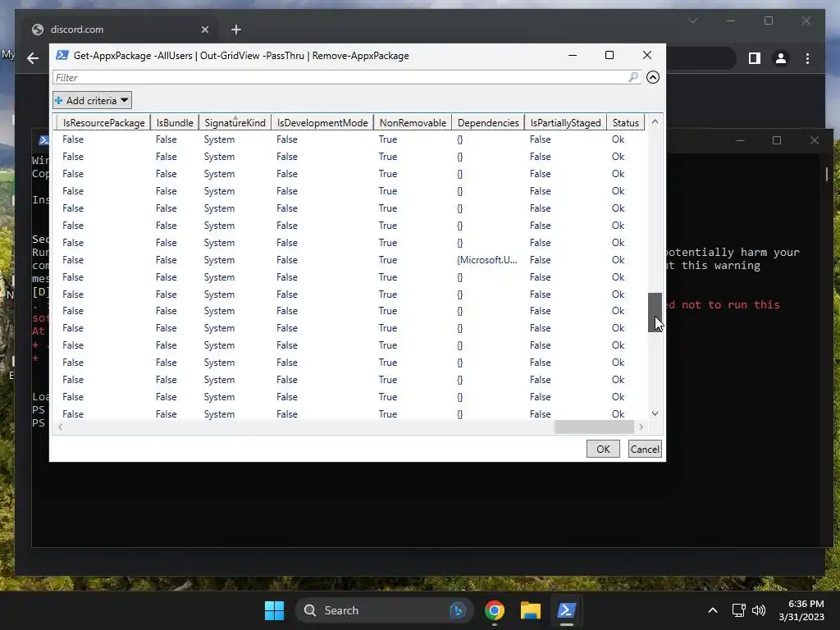Image resolution: width=840 pixels, height=630 pixels.
Task: Sort by IsPartiallyStaged column header
Action: pyautogui.click(x=565, y=123)
